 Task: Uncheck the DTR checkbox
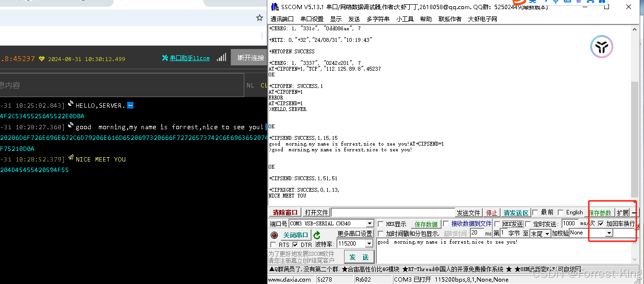coord(296,245)
